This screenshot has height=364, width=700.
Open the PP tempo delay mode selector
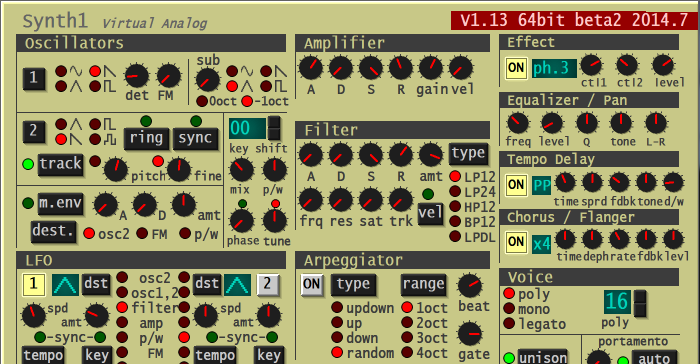(542, 185)
